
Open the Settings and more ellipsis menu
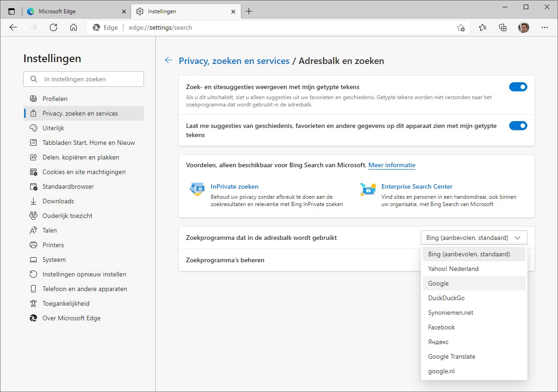[544, 27]
